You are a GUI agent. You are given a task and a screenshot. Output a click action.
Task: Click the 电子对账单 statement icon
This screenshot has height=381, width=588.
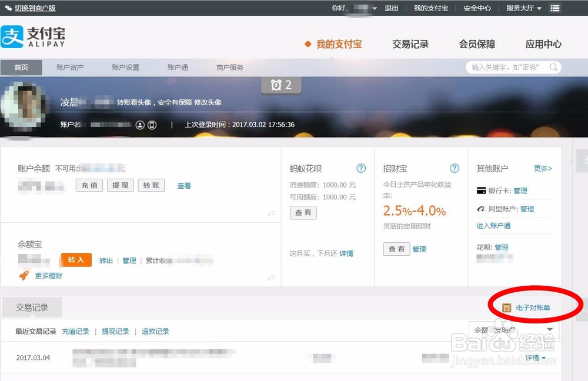click(506, 308)
